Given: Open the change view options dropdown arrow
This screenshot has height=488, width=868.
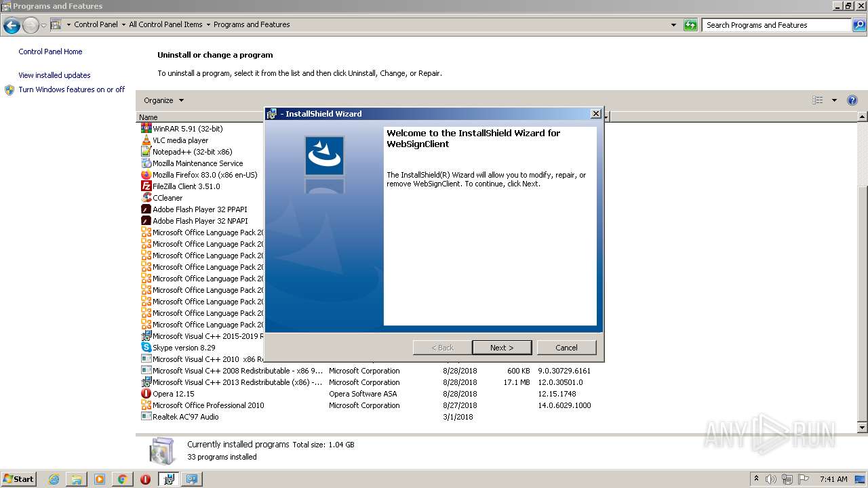Looking at the screenshot, I should (834, 100).
